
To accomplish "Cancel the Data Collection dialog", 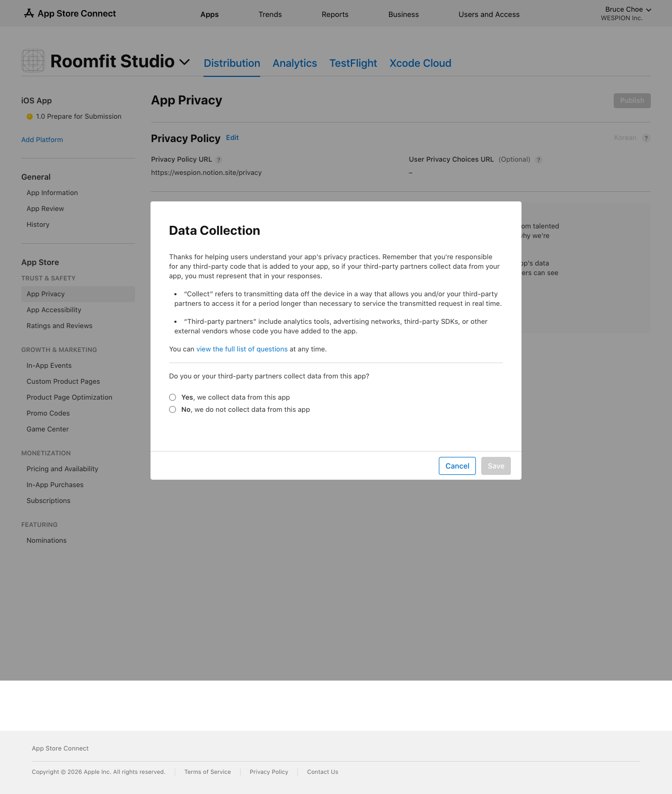I will tap(457, 466).
